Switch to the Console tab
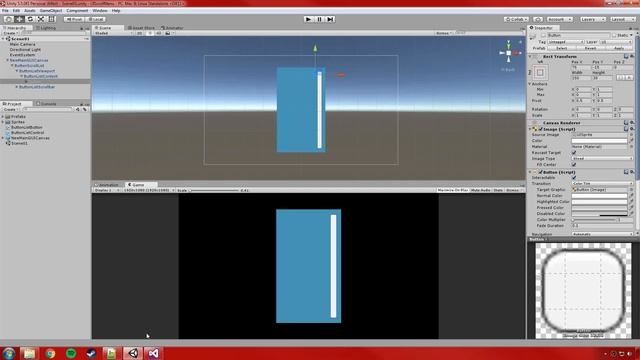Image resolution: width=640 pixels, height=360 pixels. pos(46,104)
